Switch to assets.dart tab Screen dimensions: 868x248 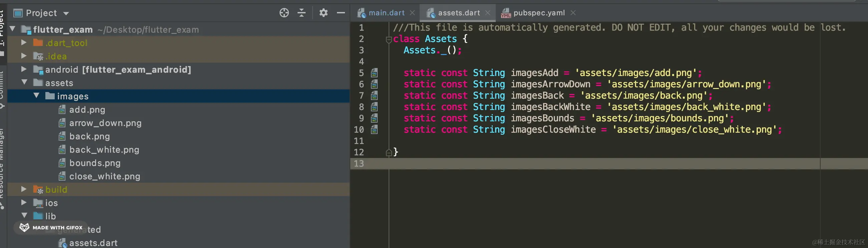(x=459, y=13)
